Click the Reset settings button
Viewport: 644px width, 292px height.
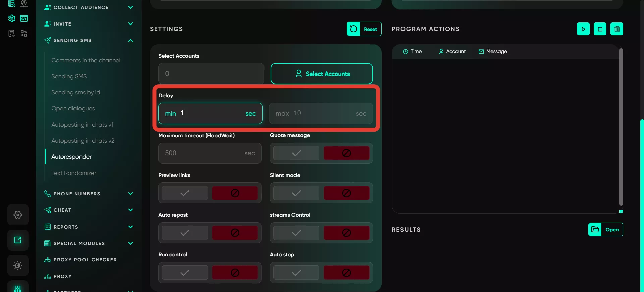[364, 29]
